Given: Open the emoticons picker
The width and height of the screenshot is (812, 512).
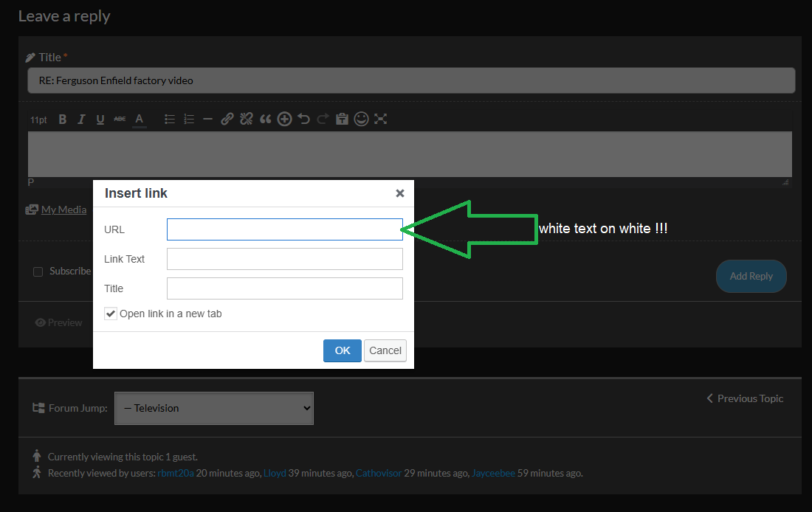Looking at the screenshot, I should click(361, 119).
